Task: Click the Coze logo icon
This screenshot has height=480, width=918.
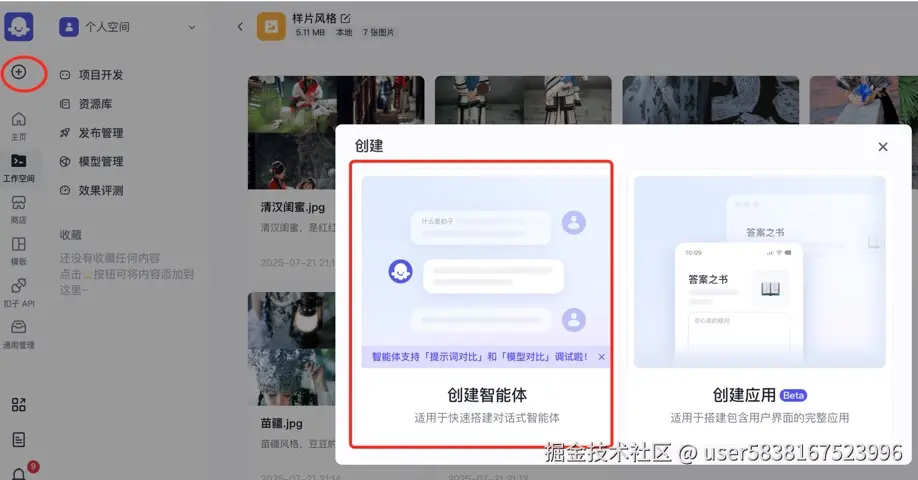Action: 19,27
